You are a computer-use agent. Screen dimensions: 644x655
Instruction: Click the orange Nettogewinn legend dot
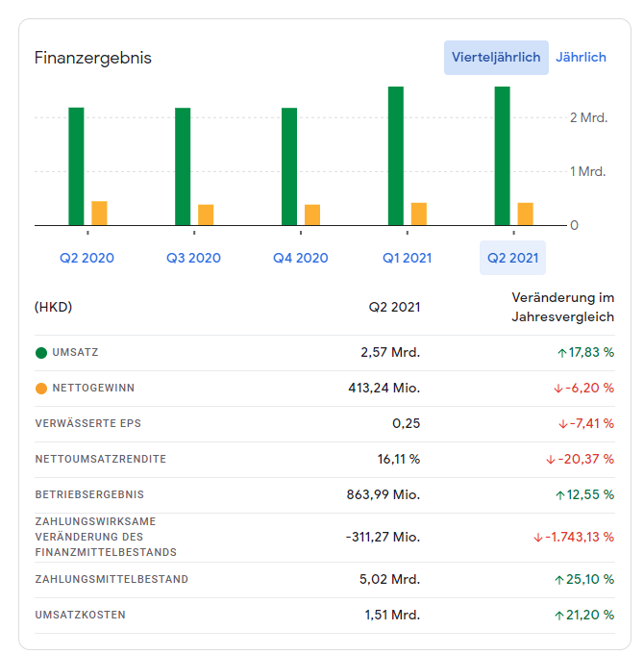point(41,389)
